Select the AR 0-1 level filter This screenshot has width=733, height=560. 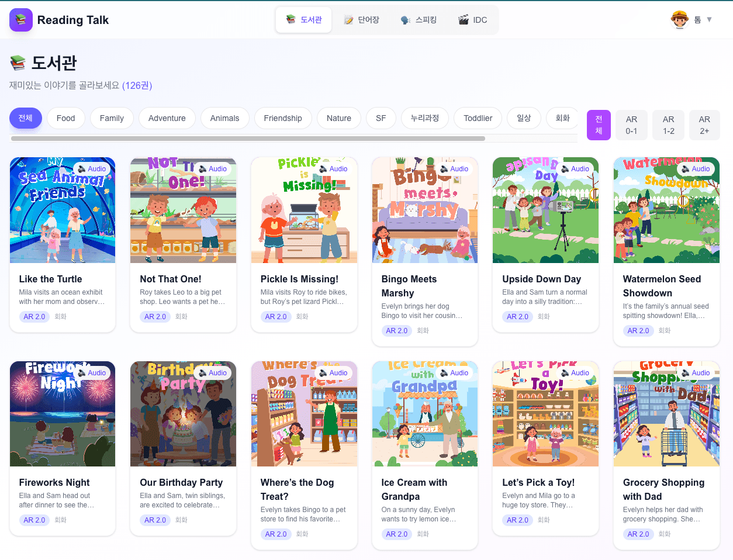tap(631, 125)
